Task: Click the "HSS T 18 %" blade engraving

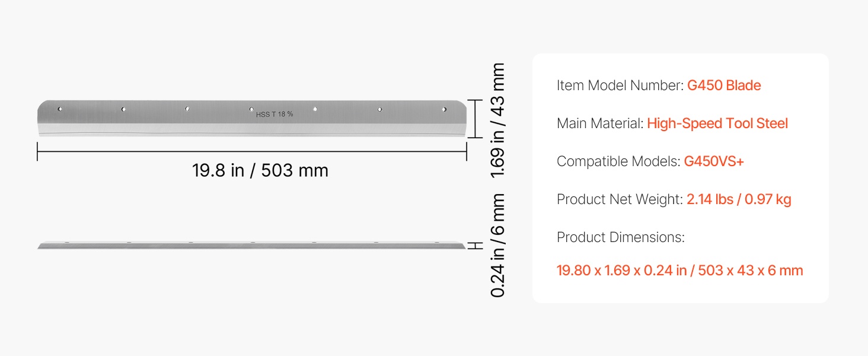Action: click(274, 114)
